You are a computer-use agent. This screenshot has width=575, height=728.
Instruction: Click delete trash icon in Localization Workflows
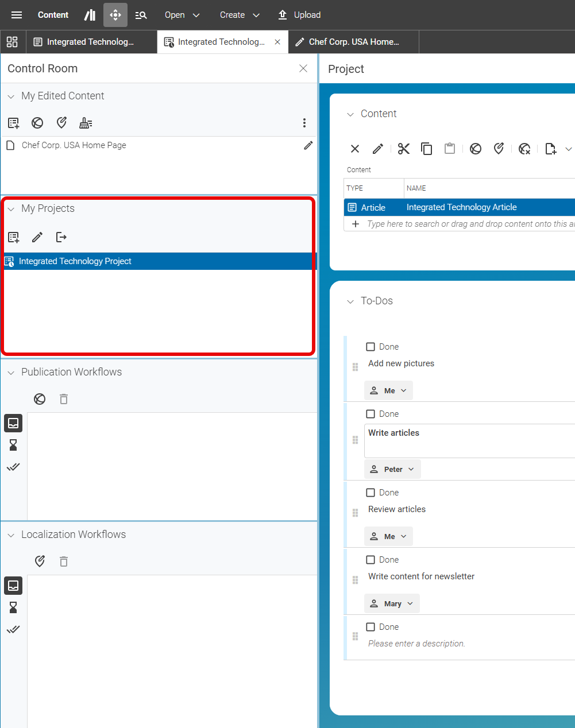point(64,562)
